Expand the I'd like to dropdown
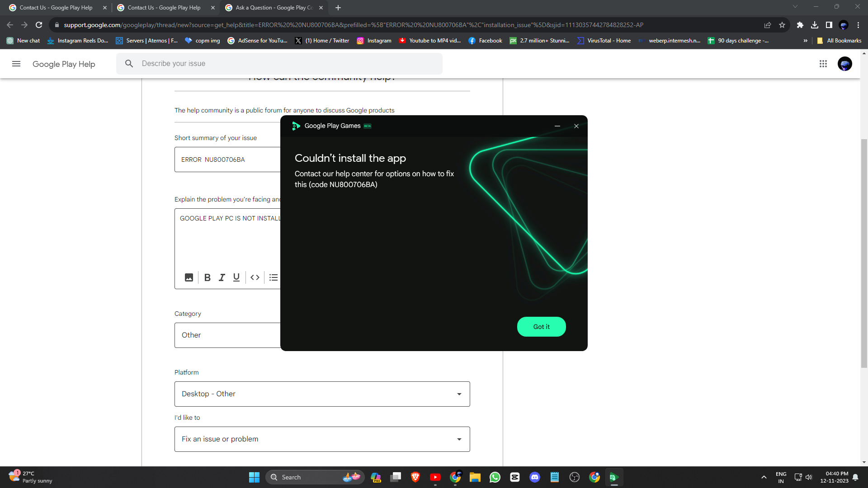Image resolution: width=868 pixels, height=488 pixels. [x=322, y=439]
